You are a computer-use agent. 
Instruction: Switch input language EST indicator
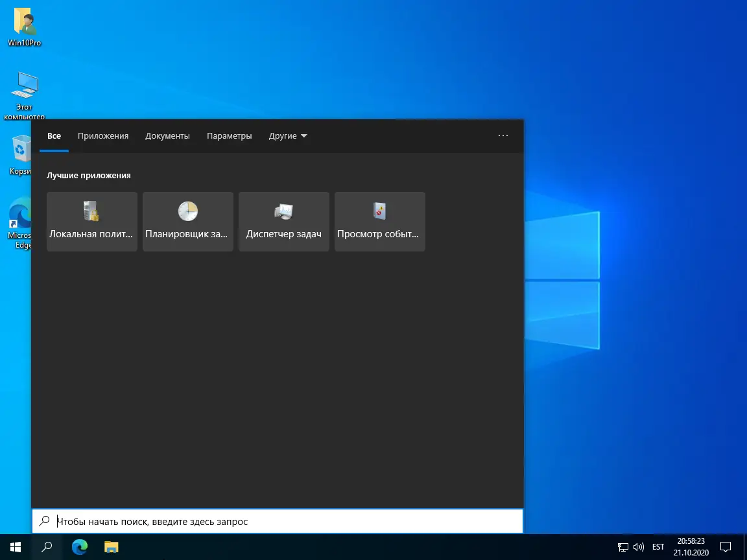click(658, 547)
